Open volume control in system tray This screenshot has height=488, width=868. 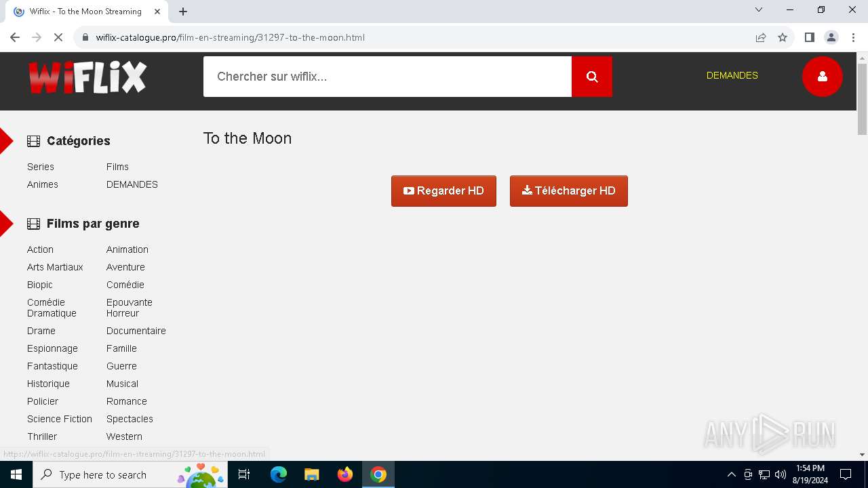[781, 474]
